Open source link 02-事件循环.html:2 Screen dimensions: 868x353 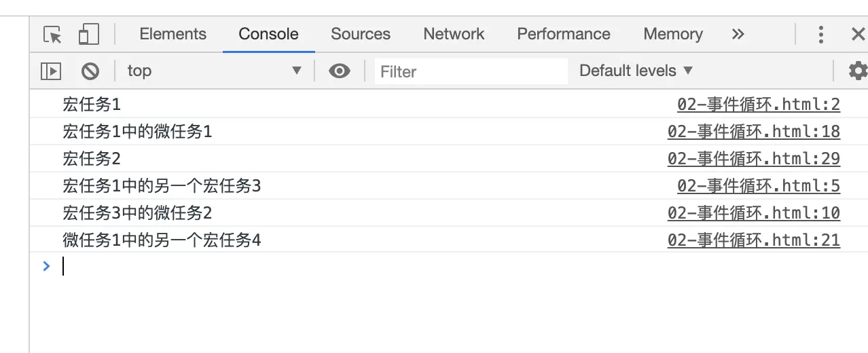pos(759,105)
